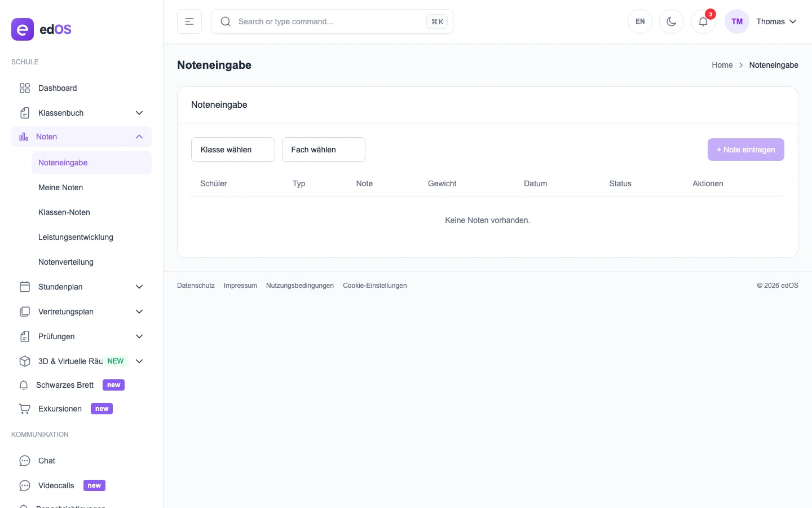Image resolution: width=812 pixels, height=508 pixels.
Task: Toggle dark mode with moon icon
Action: [x=671, y=21]
